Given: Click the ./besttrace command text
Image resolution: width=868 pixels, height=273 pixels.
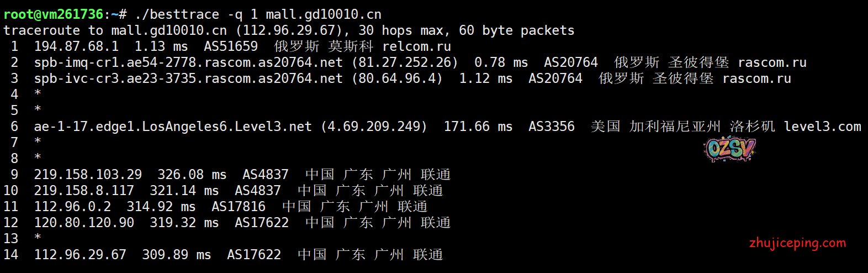Looking at the screenshot, I should pos(177,14).
